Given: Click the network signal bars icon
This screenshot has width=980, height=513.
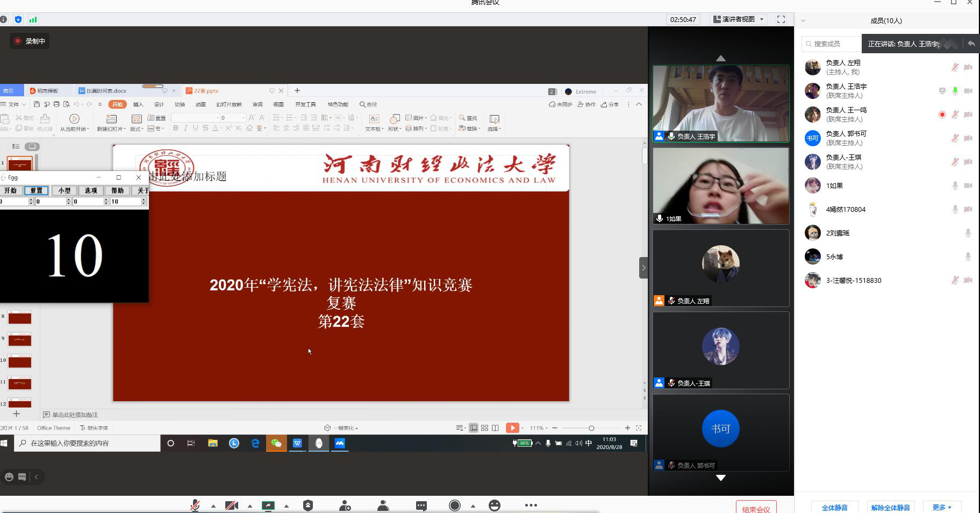Looking at the screenshot, I should [33, 20].
